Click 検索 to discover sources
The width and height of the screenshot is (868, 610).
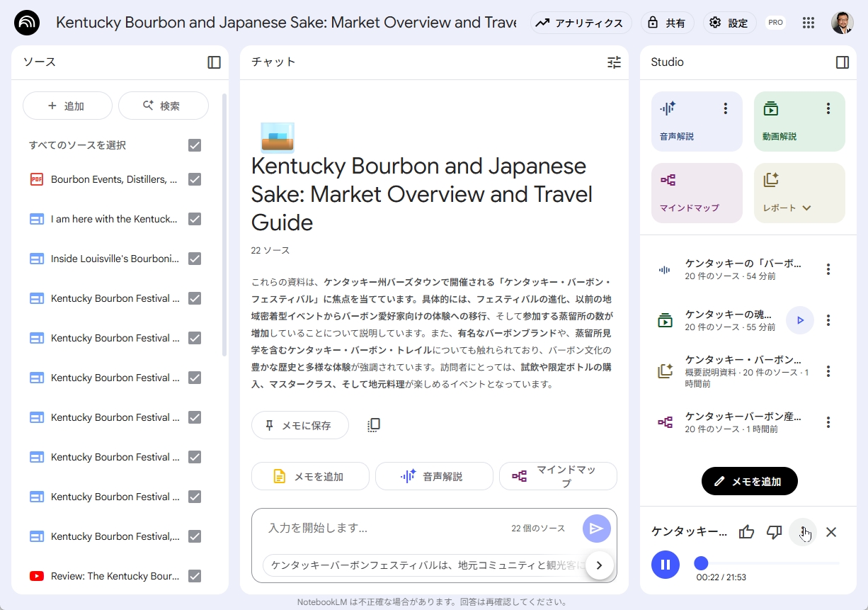coord(163,106)
